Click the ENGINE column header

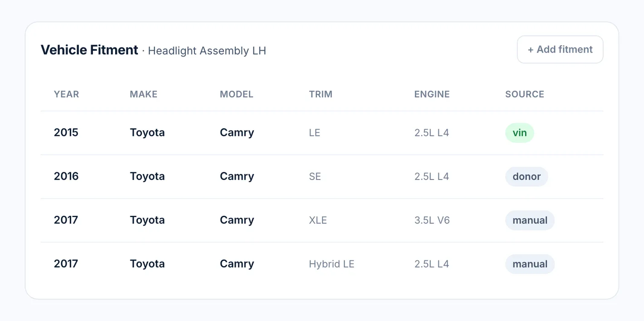[432, 94]
